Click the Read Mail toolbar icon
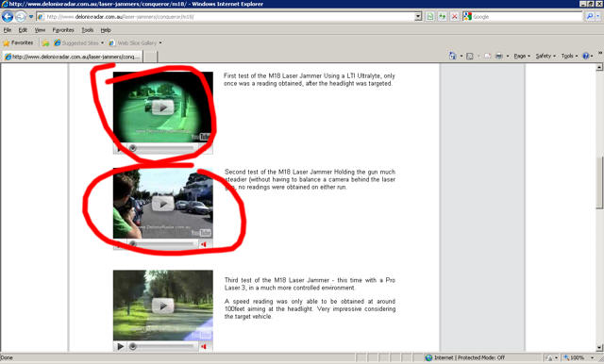This screenshot has height=364, width=604. pyautogui.click(x=487, y=57)
